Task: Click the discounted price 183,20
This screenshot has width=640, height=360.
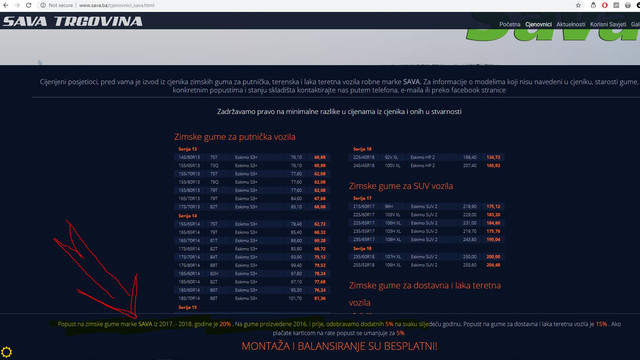Action: 493,215
